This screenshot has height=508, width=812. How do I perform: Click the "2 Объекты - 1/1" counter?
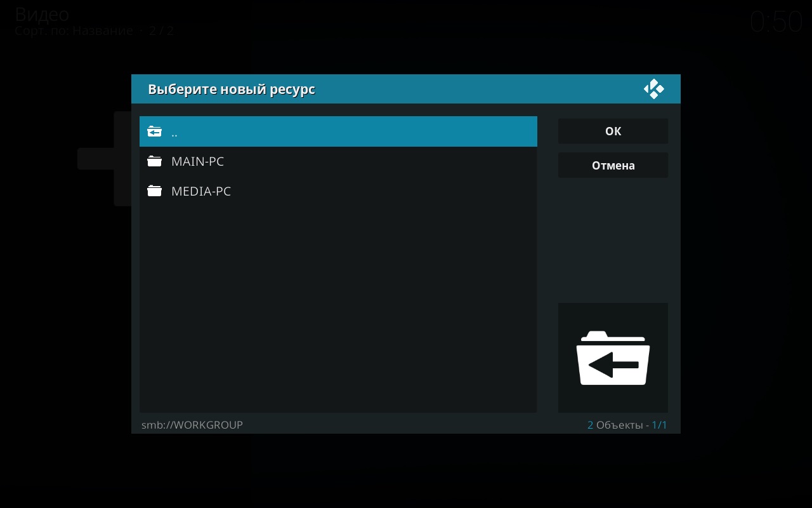(x=627, y=425)
